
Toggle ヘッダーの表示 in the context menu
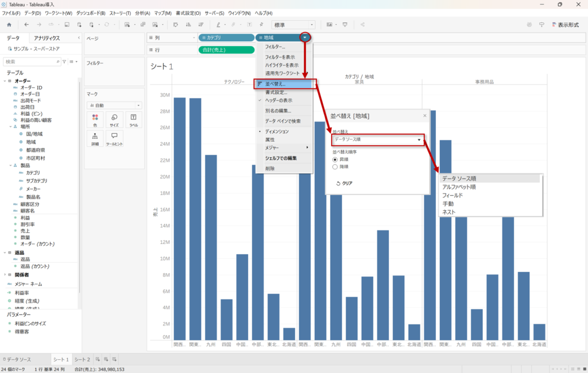click(278, 100)
